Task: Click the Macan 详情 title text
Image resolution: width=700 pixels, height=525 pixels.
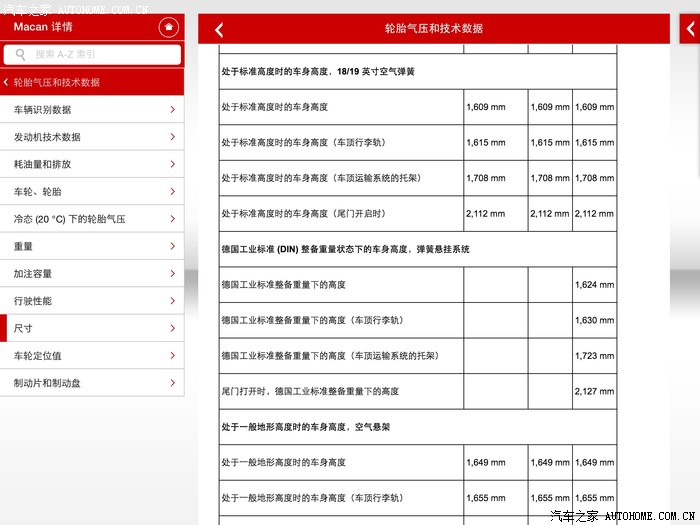Action: click(x=43, y=27)
